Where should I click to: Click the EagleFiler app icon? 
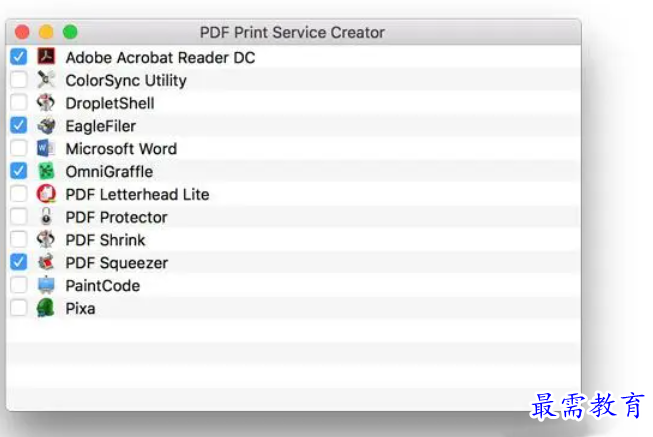point(46,125)
